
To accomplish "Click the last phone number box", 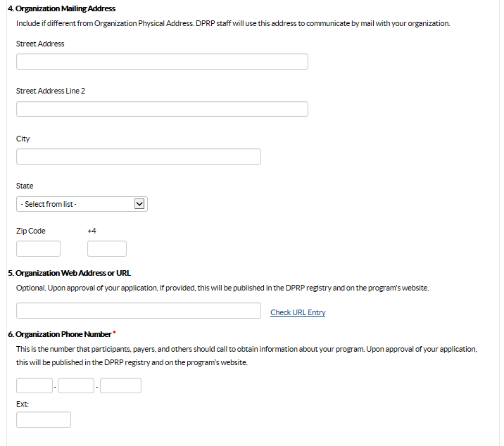I will (120, 386).
